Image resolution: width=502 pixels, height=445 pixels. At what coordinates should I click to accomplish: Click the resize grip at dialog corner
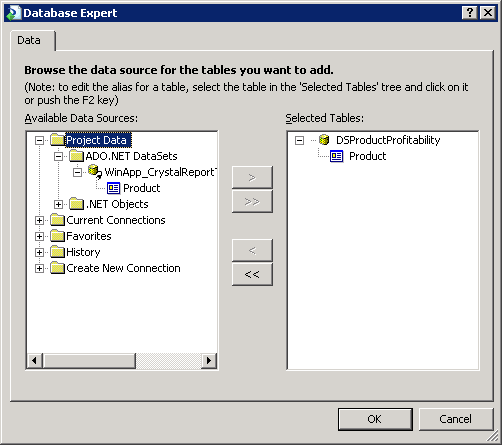coord(492,435)
